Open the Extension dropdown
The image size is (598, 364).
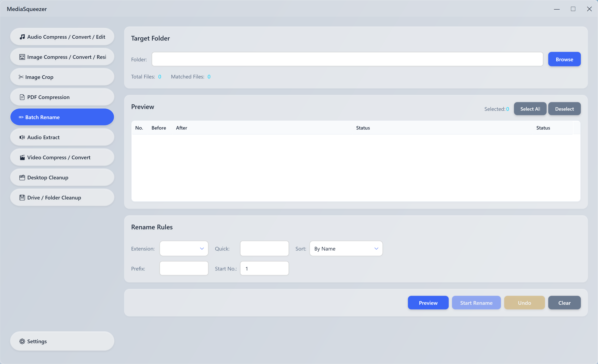tap(184, 248)
